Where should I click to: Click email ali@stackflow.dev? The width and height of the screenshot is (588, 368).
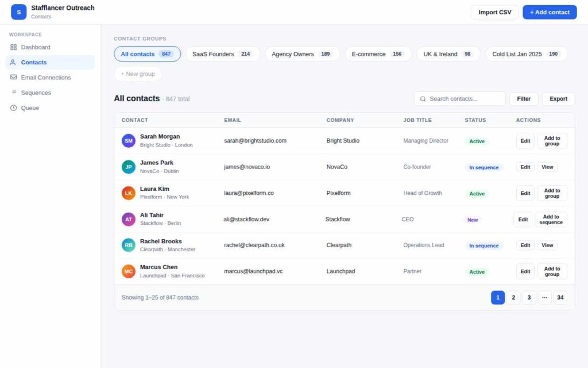(246, 219)
